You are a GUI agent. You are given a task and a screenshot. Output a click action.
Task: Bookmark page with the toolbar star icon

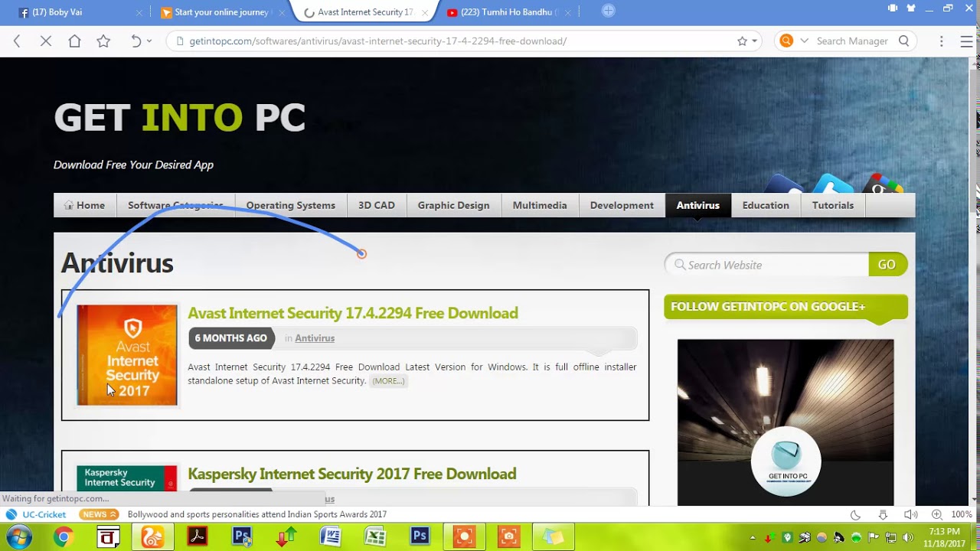pos(103,41)
